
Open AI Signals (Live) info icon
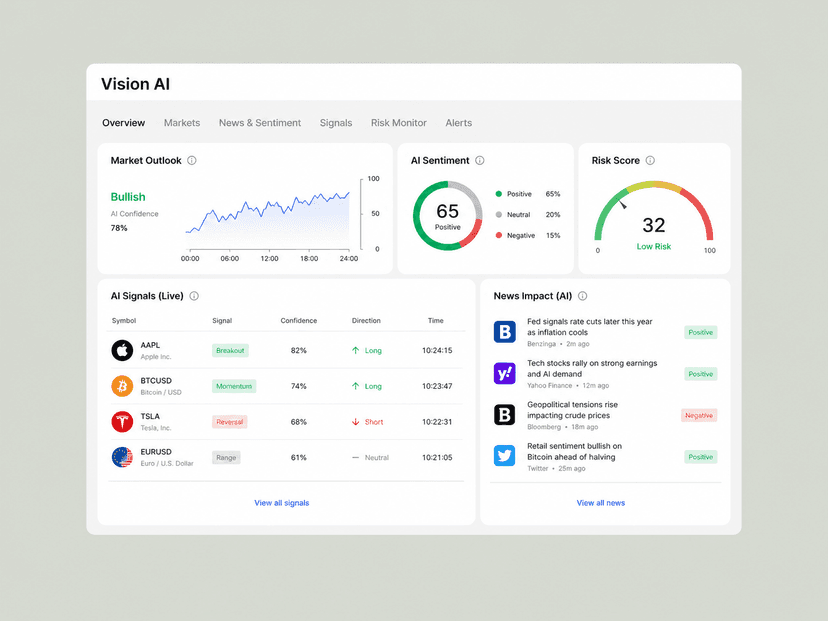pyautogui.click(x=194, y=296)
